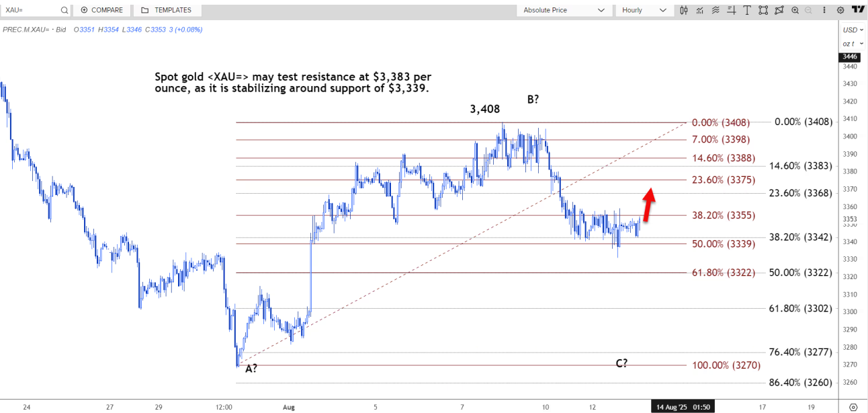Click the TradingView logo icon
Image resolution: width=868 pixels, height=413 pixels.
click(857, 9)
